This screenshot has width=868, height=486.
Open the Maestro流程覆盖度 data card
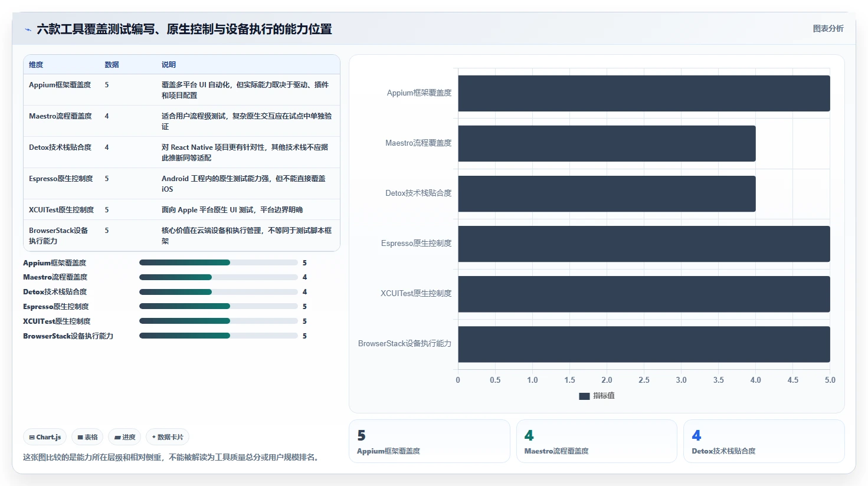click(x=597, y=441)
